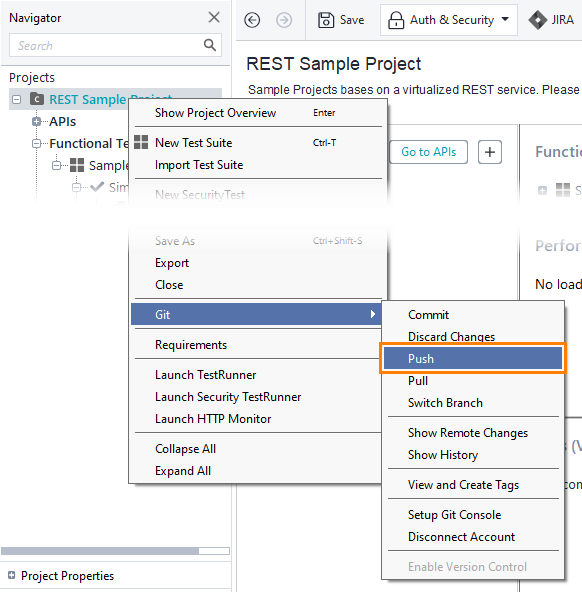Click the search magnifier icon in Navigator

click(x=210, y=45)
